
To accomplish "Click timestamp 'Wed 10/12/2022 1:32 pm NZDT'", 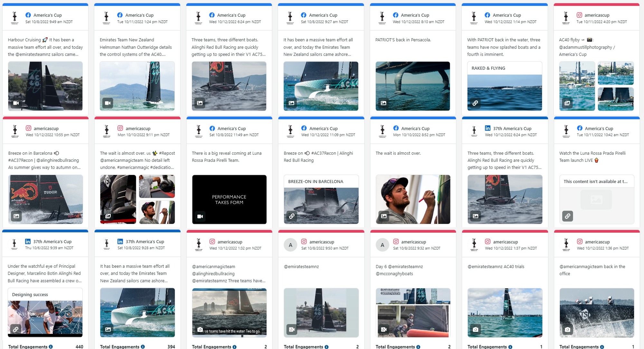I will pos(235,248).
